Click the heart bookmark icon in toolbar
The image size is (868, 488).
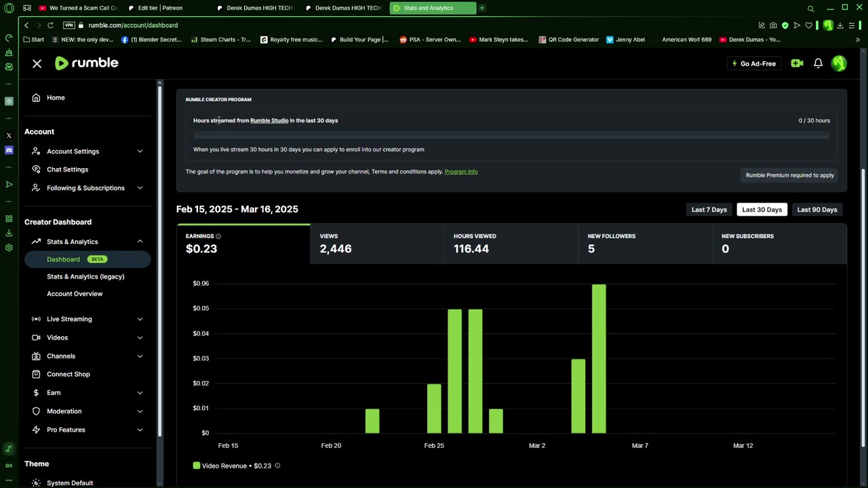tap(808, 25)
